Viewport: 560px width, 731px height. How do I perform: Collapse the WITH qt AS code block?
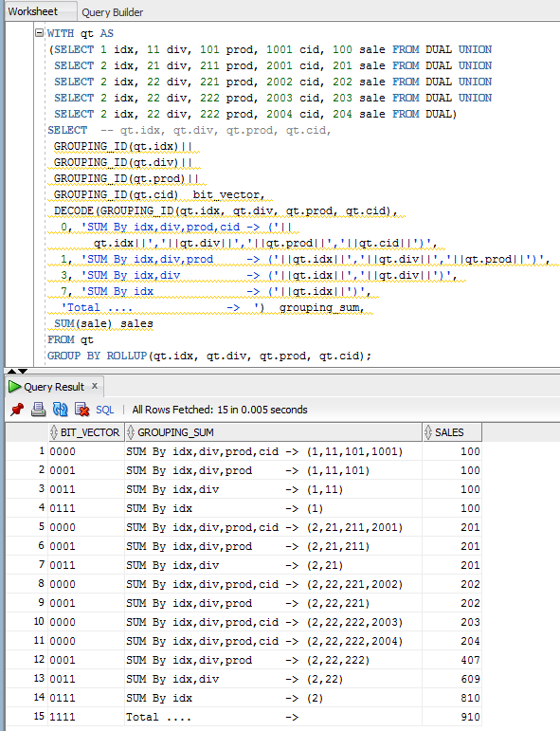tap(40, 32)
